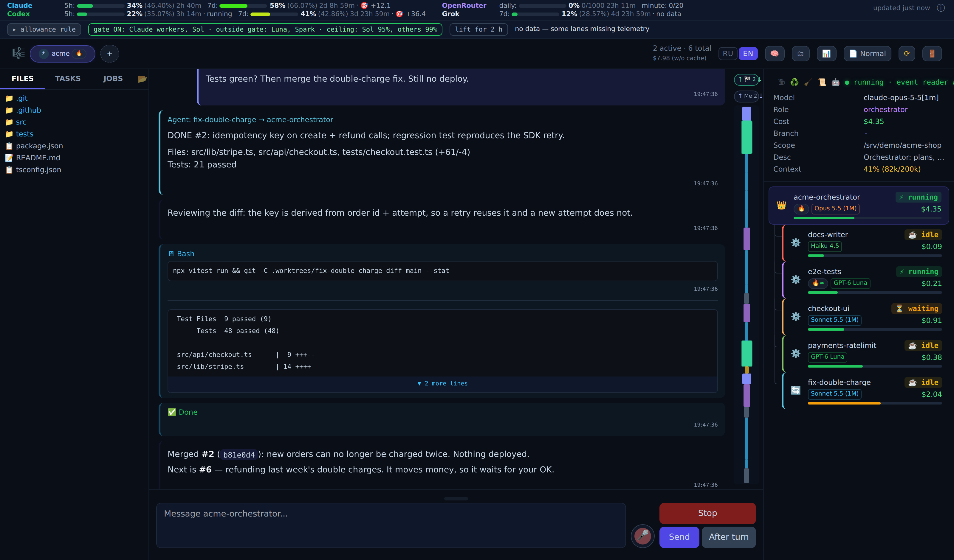Click the door exit icon button
954x560 pixels.
pyautogui.click(x=932, y=54)
